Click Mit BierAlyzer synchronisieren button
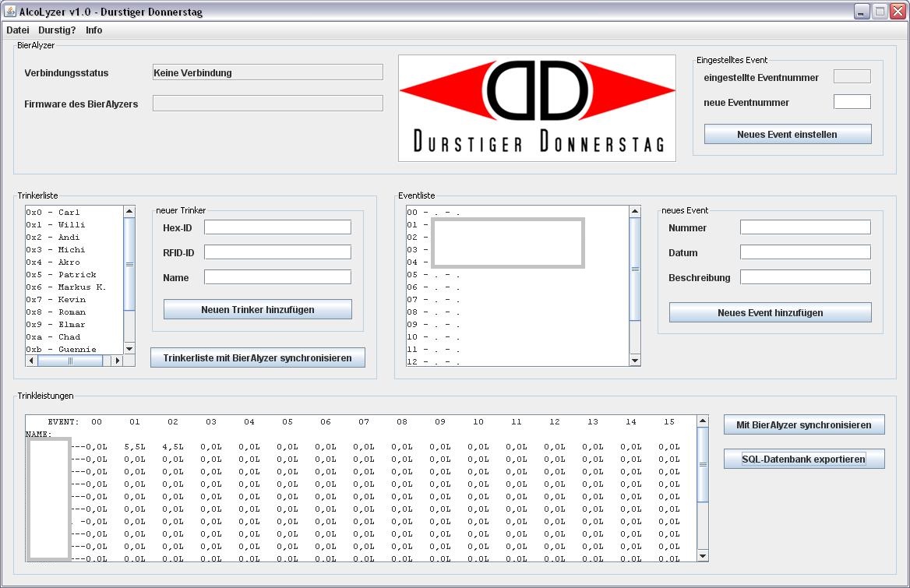910x588 pixels. [804, 424]
